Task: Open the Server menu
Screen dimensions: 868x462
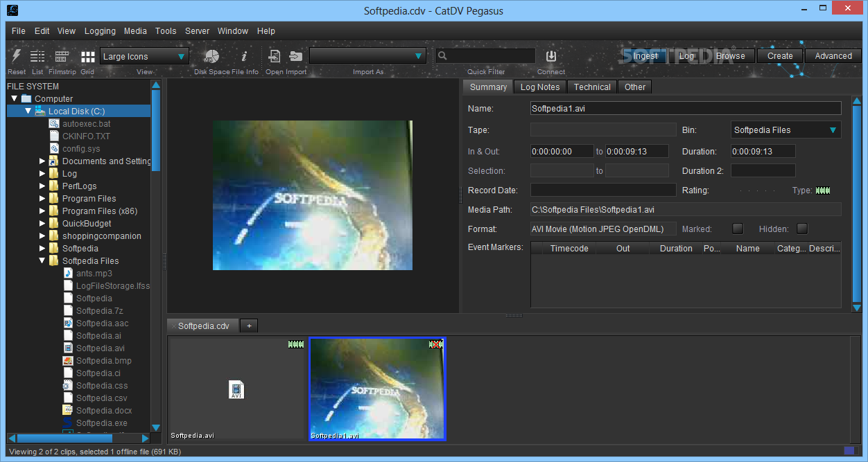Action: click(x=197, y=31)
